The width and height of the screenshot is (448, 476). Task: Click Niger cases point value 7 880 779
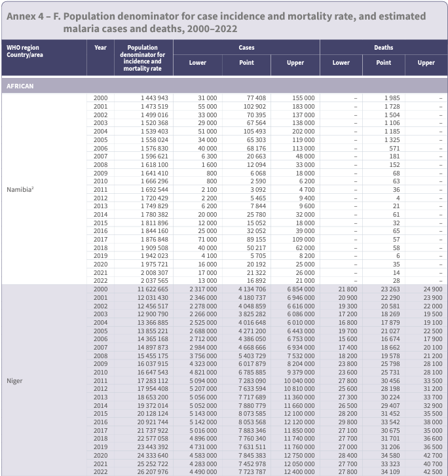point(252,406)
